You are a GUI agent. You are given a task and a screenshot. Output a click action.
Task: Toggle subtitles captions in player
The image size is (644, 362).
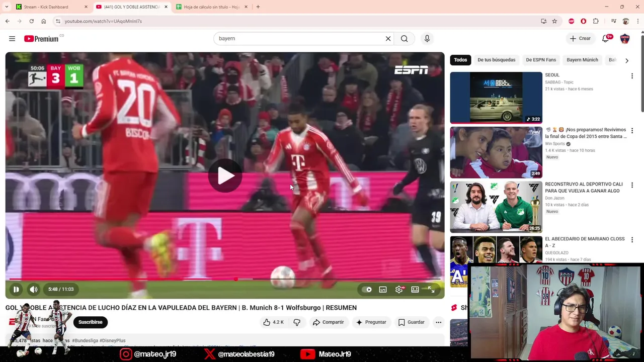click(383, 290)
